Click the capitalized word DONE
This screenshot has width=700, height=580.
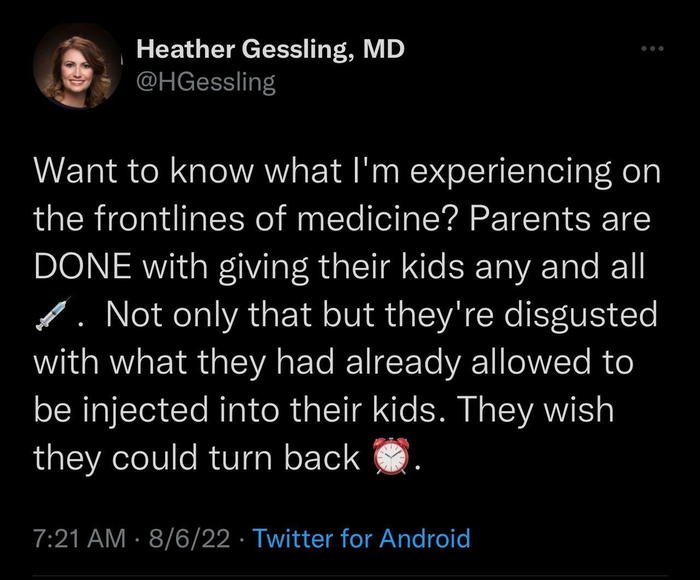(x=86, y=268)
